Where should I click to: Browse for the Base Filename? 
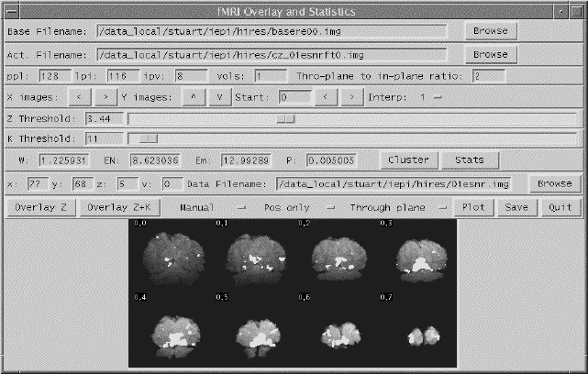tap(491, 30)
